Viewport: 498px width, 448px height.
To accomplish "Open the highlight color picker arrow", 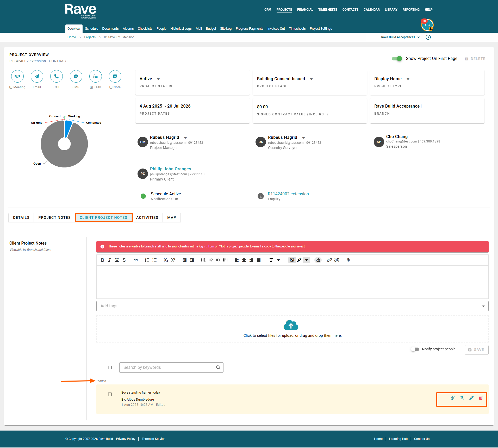I will 307,260.
